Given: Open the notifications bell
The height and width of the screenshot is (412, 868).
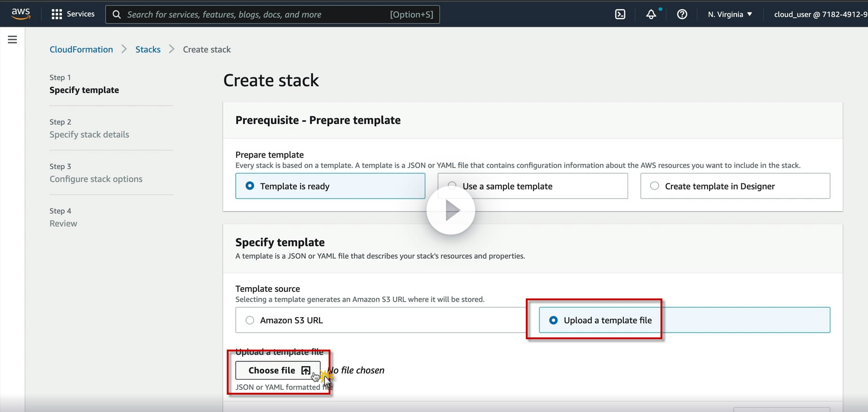Looking at the screenshot, I should tap(651, 14).
